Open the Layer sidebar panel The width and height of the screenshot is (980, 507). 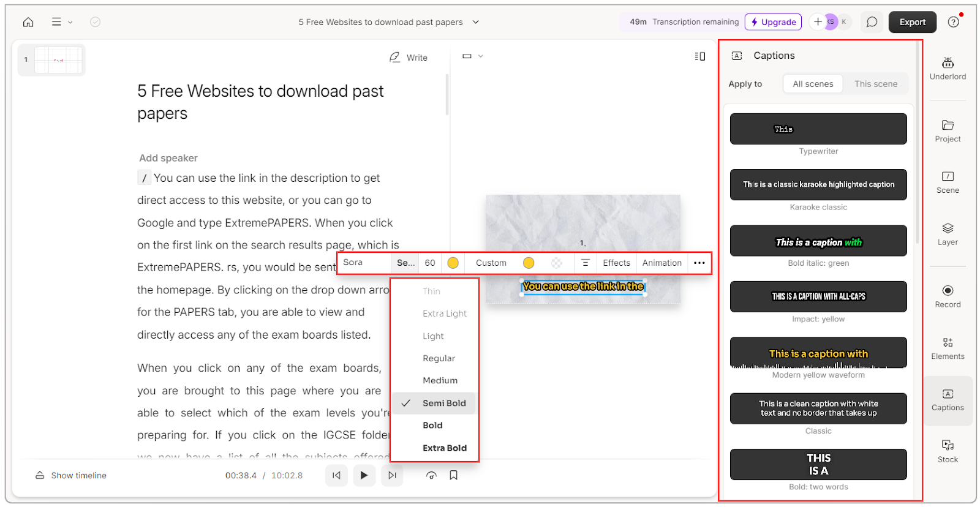point(948,234)
